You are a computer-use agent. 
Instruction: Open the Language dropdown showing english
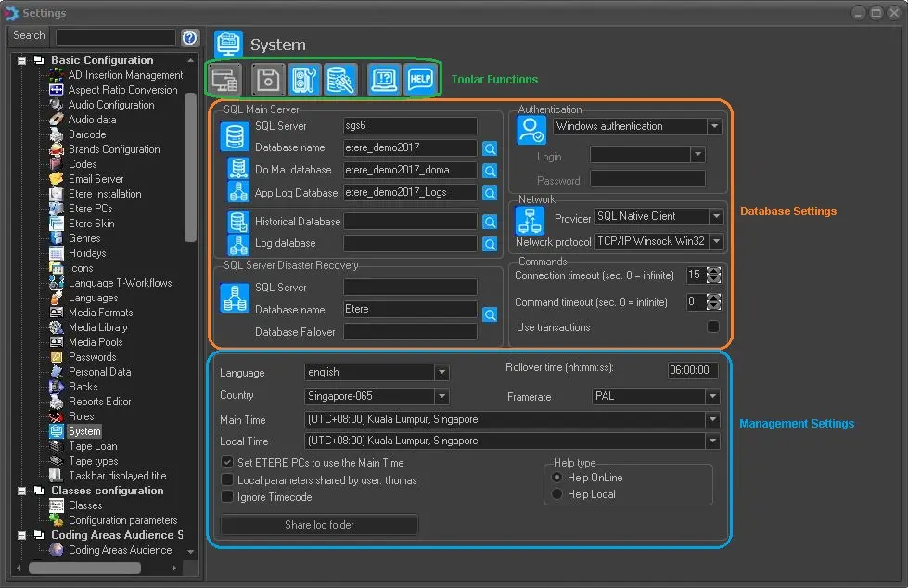point(441,373)
